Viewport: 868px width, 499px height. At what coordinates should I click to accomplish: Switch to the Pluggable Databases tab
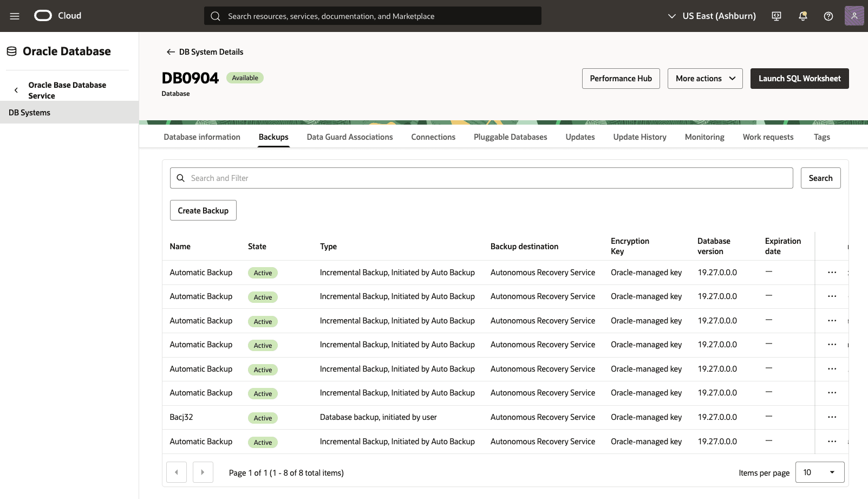[510, 137]
